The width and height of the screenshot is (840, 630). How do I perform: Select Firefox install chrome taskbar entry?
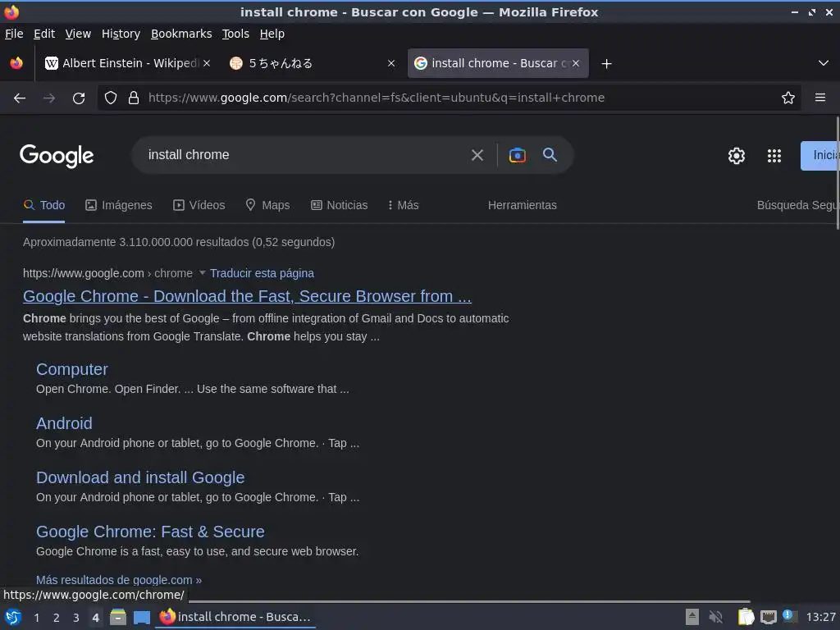[x=235, y=617]
